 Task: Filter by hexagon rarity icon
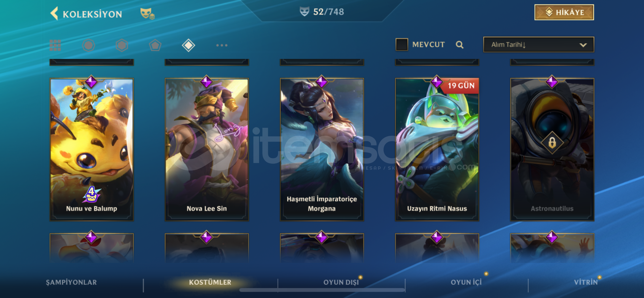(x=122, y=45)
